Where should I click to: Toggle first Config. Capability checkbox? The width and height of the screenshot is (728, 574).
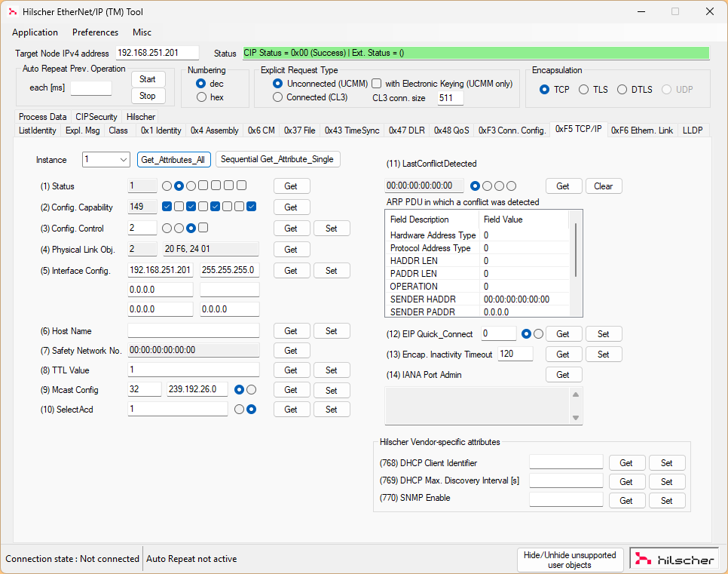coord(167,207)
